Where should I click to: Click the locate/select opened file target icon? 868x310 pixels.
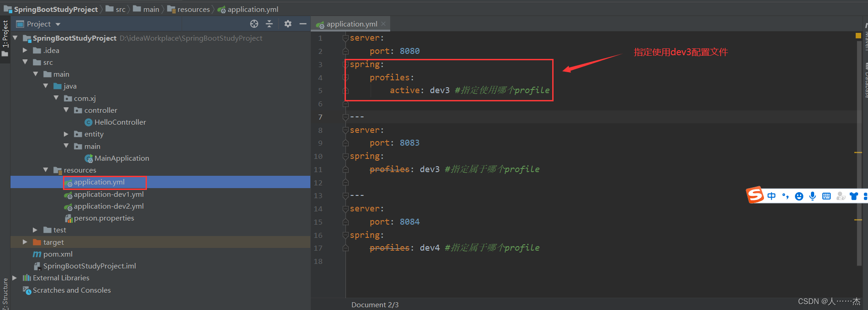coord(254,24)
